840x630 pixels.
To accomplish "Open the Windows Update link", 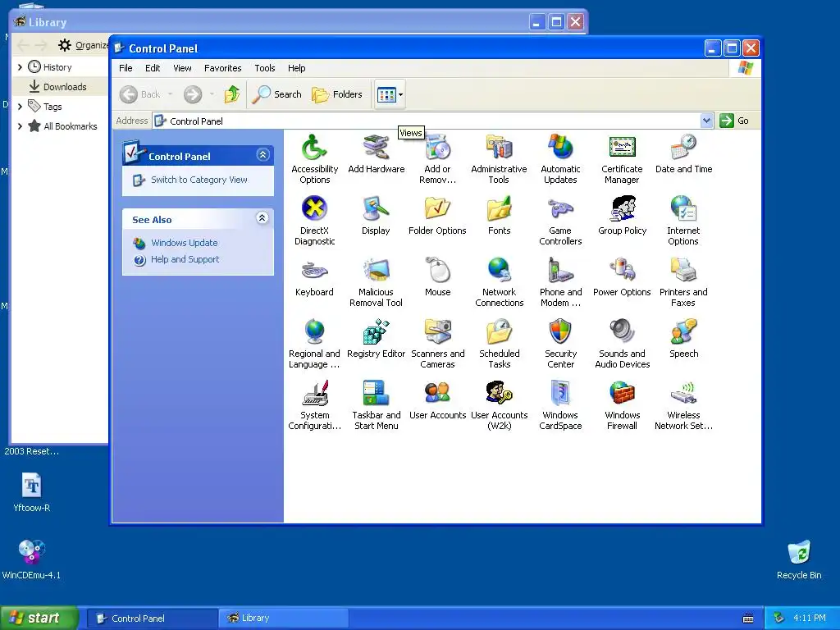I will 185,243.
